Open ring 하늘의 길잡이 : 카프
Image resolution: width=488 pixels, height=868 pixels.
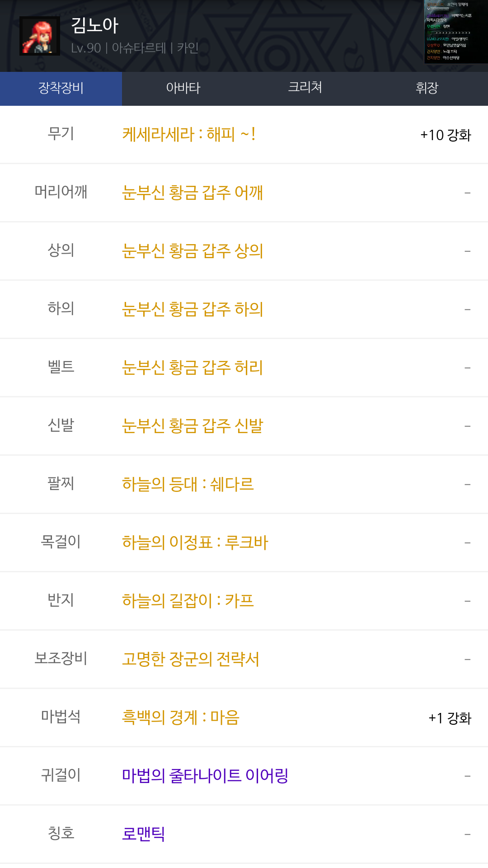click(188, 601)
